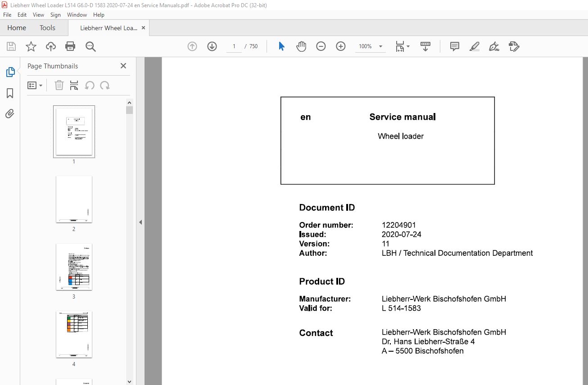Image resolution: width=588 pixels, height=385 pixels.
Task: Open the Sign document pen tool
Action: coord(494,46)
